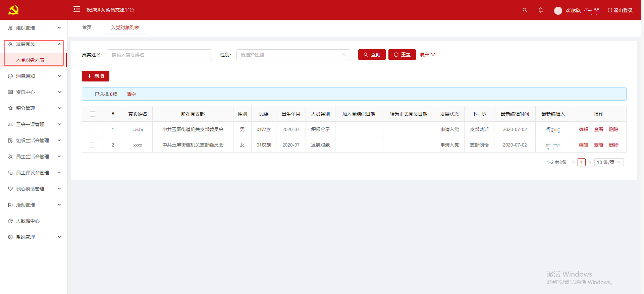The image size is (644, 294).
Task: Click the 资讯中心 book icon
Action: [10, 92]
